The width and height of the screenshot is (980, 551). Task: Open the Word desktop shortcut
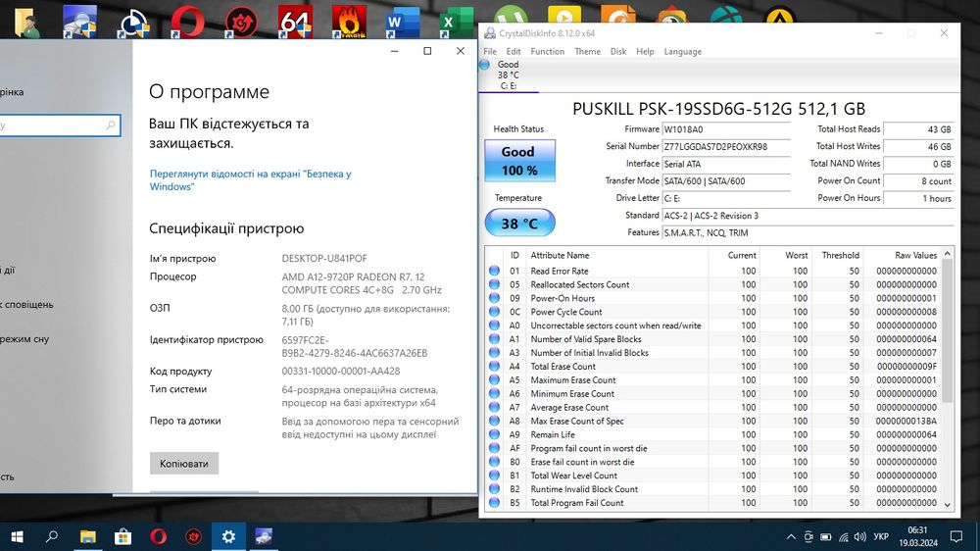[x=403, y=24]
